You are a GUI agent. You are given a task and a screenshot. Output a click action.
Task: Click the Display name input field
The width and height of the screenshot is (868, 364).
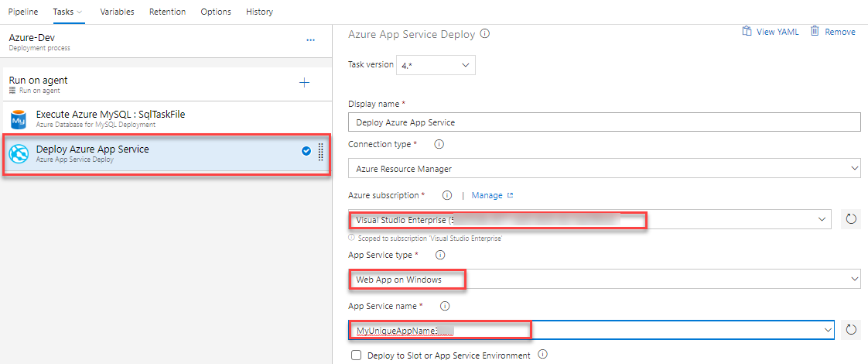[604, 122]
